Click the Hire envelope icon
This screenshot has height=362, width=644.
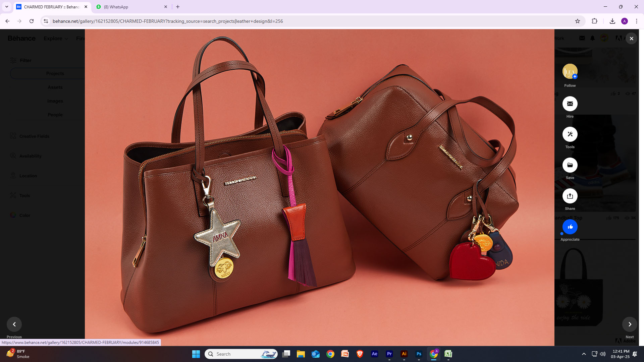570,104
